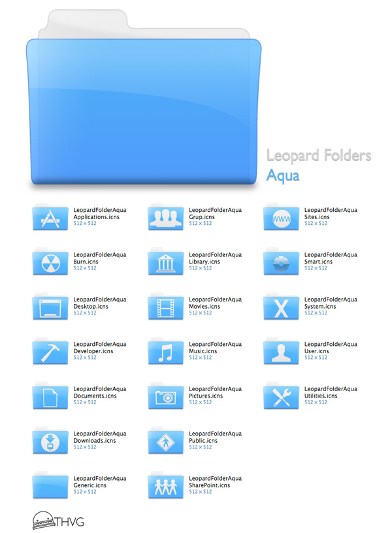Click the Documents page folder icon
Image resolution: width=392 pixels, height=533 pixels.
point(50,396)
